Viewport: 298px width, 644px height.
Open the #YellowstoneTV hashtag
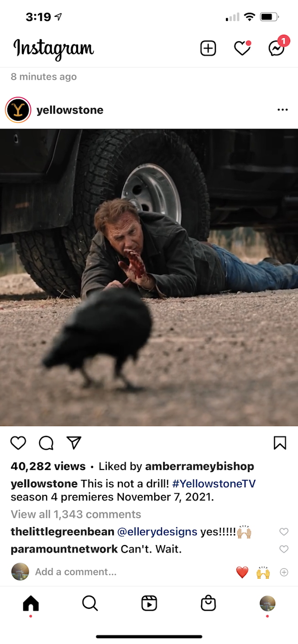point(214,484)
